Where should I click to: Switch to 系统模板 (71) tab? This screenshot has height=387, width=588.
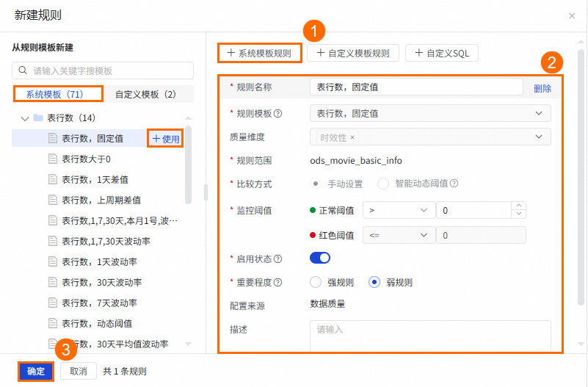[58, 94]
